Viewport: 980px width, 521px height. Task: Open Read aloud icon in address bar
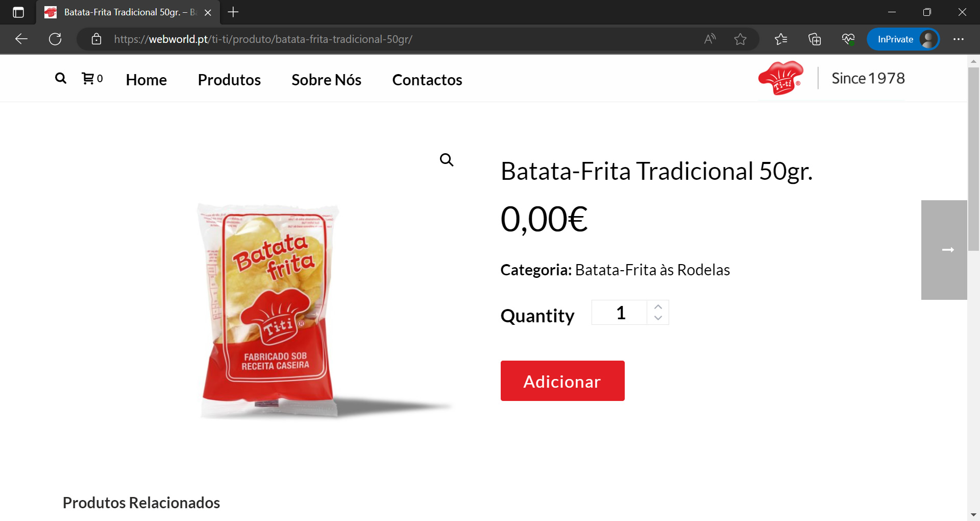pos(710,39)
